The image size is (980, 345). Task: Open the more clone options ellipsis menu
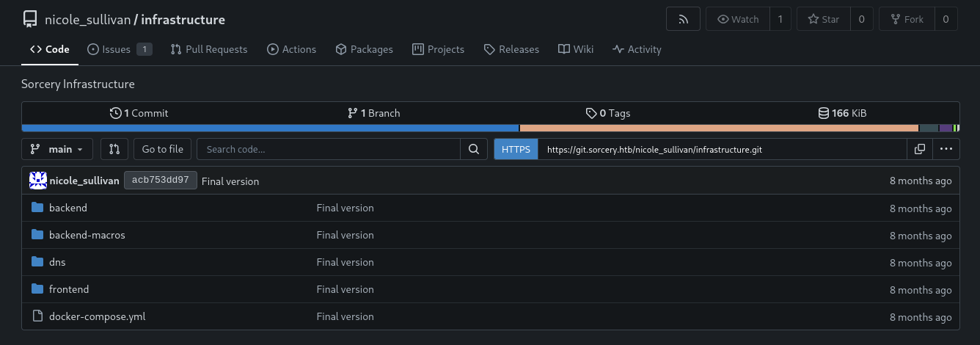[946, 149]
